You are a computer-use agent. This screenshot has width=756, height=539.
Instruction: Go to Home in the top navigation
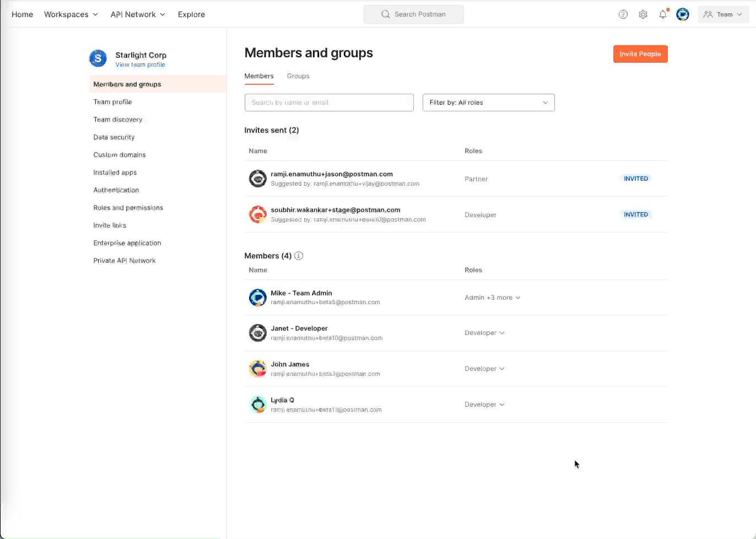click(x=22, y=14)
